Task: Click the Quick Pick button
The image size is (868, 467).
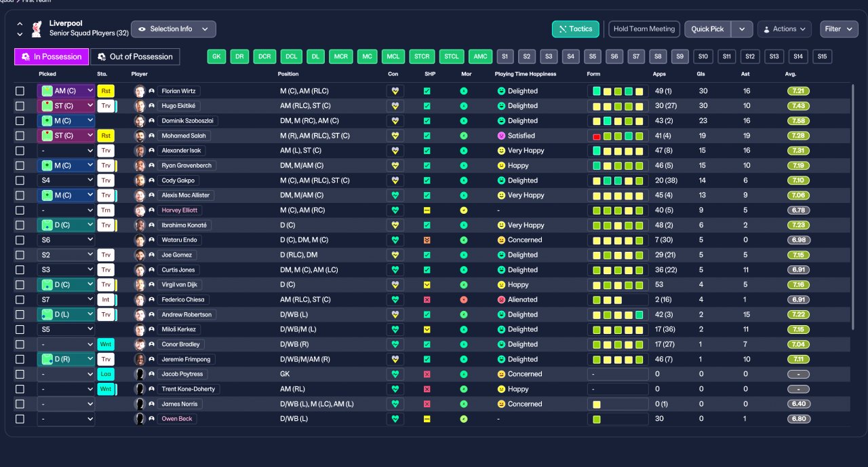Action: [707, 29]
